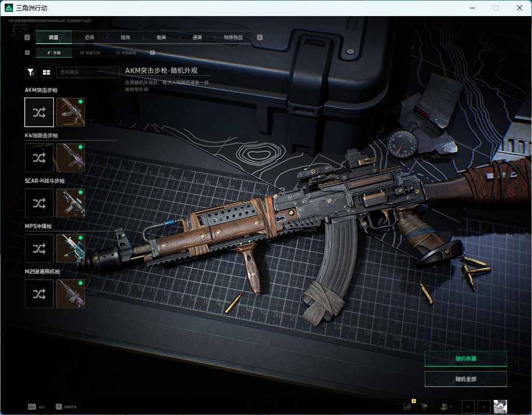Click the 随机全部 button
Image resolution: width=532 pixels, height=415 pixels.
click(466, 379)
